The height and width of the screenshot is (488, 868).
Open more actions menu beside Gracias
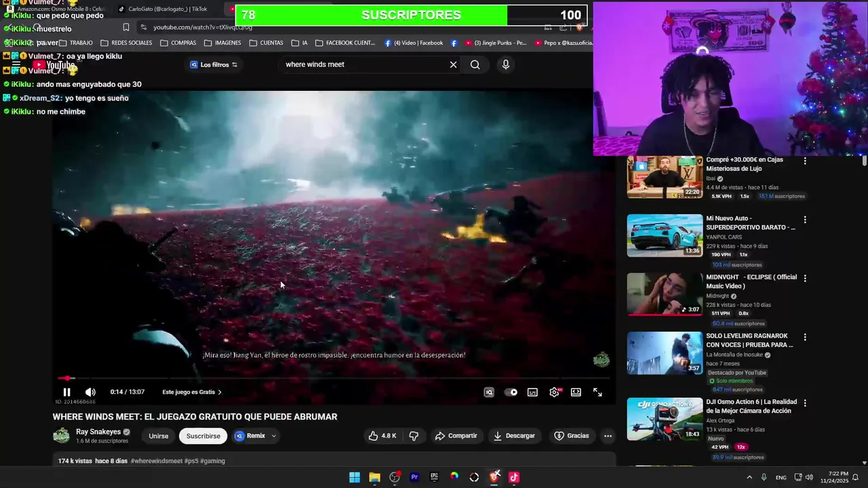pyautogui.click(x=608, y=436)
